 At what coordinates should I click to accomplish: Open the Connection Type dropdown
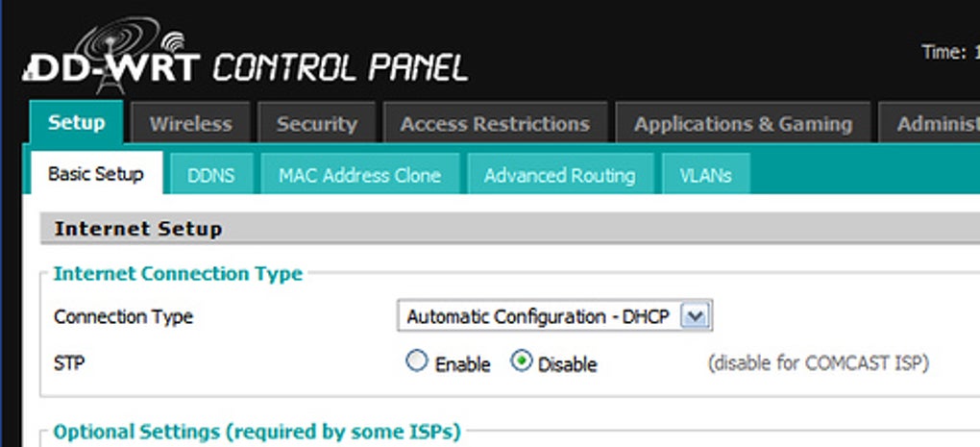coord(554,316)
